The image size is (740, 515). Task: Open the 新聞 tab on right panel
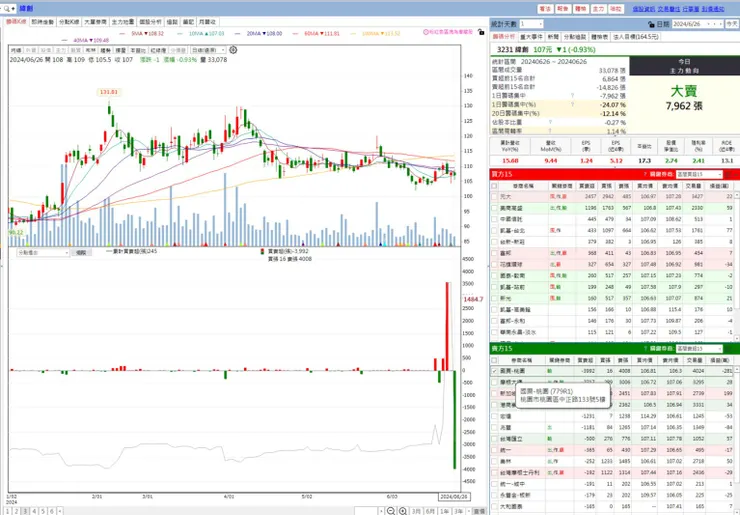[x=553, y=36]
